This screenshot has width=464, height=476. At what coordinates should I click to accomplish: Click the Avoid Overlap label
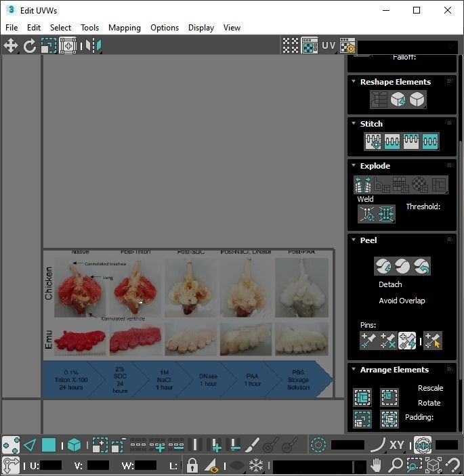[x=402, y=301]
